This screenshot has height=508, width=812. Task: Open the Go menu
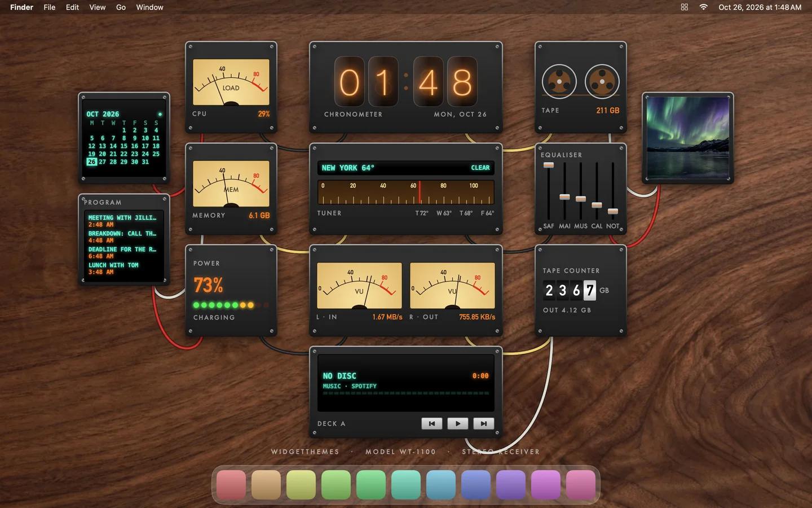point(121,7)
